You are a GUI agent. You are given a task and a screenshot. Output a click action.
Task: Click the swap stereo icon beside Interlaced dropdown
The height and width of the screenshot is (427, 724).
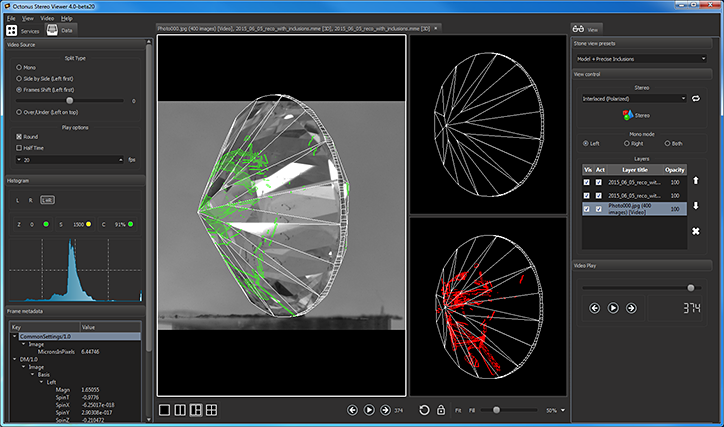(696, 99)
